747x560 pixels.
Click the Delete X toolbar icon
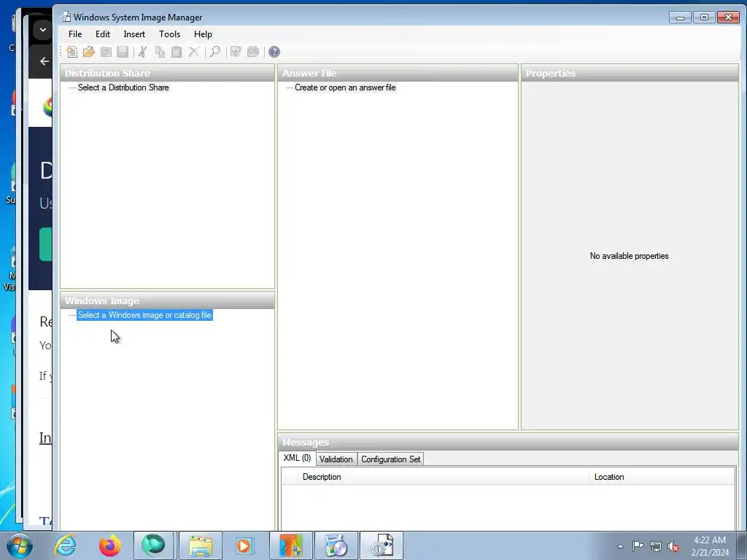193,52
